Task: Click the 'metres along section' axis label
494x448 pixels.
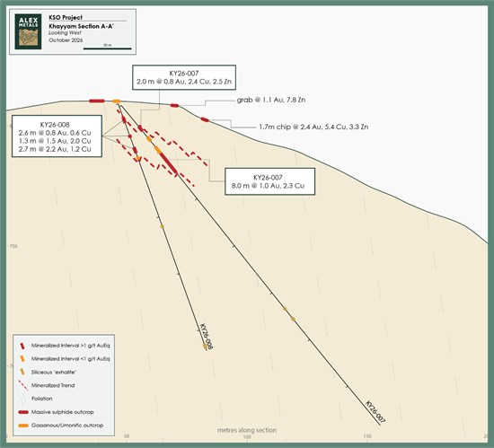Action: pyautogui.click(x=247, y=430)
